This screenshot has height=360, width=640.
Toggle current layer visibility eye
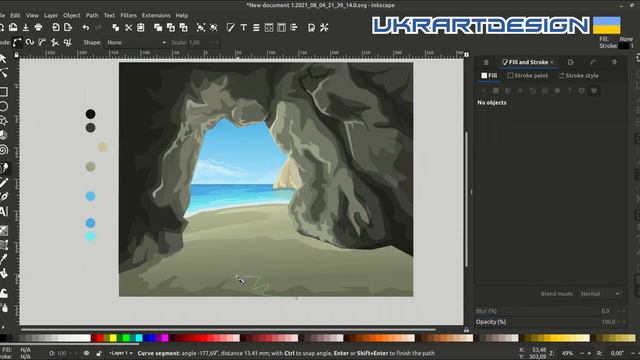click(86, 353)
